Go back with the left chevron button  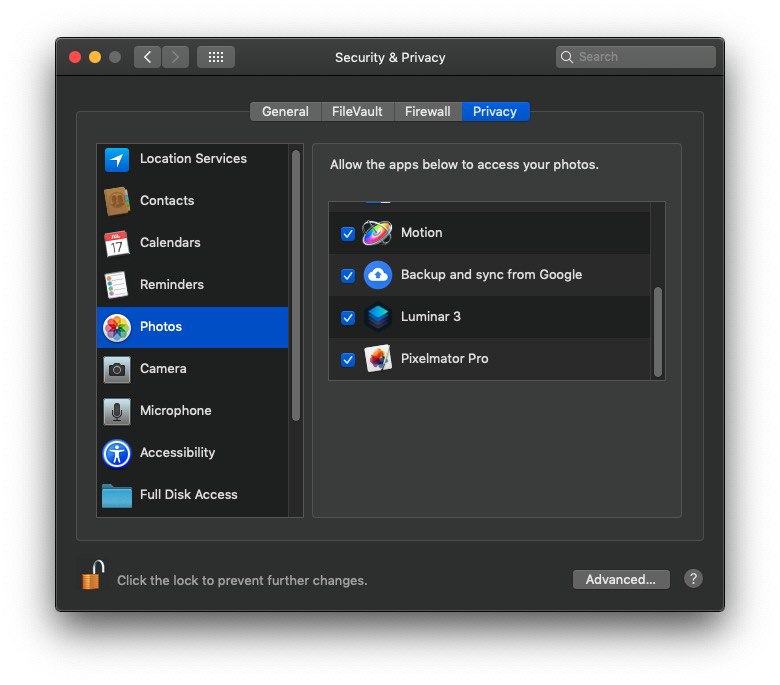click(x=147, y=57)
